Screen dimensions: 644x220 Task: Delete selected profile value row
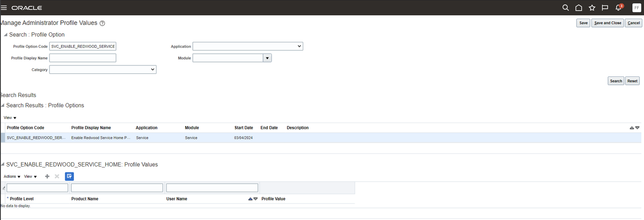click(57, 176)
